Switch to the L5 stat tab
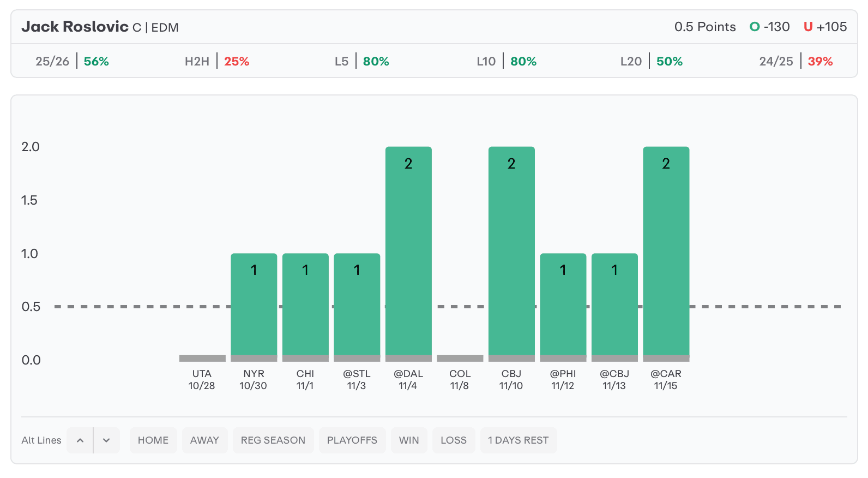The image size is (868, 478). click(362, 61)
